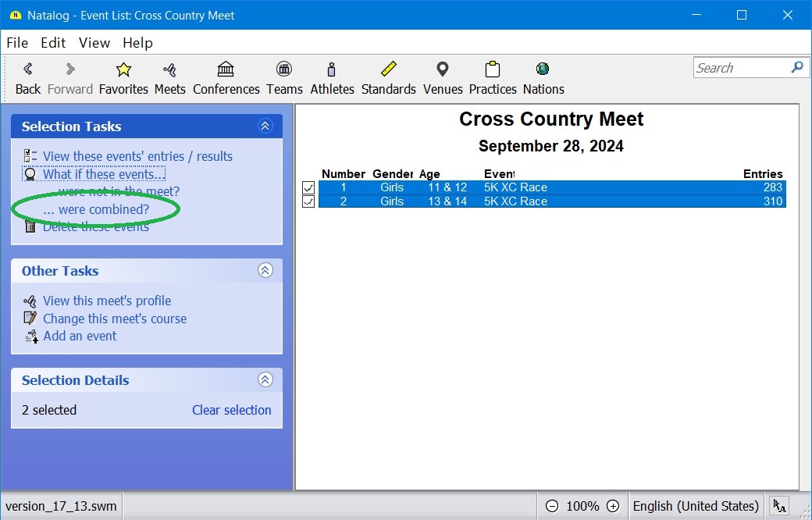Viewport: 812px width, 520px height.
Task: Collapse the Other Tasks panel
Action: point(265,271)
